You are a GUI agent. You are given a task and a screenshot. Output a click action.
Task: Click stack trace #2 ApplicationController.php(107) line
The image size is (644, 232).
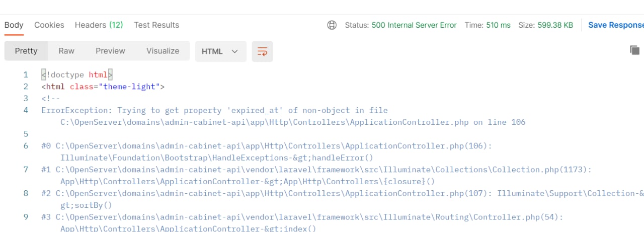[x=343, y=193]
